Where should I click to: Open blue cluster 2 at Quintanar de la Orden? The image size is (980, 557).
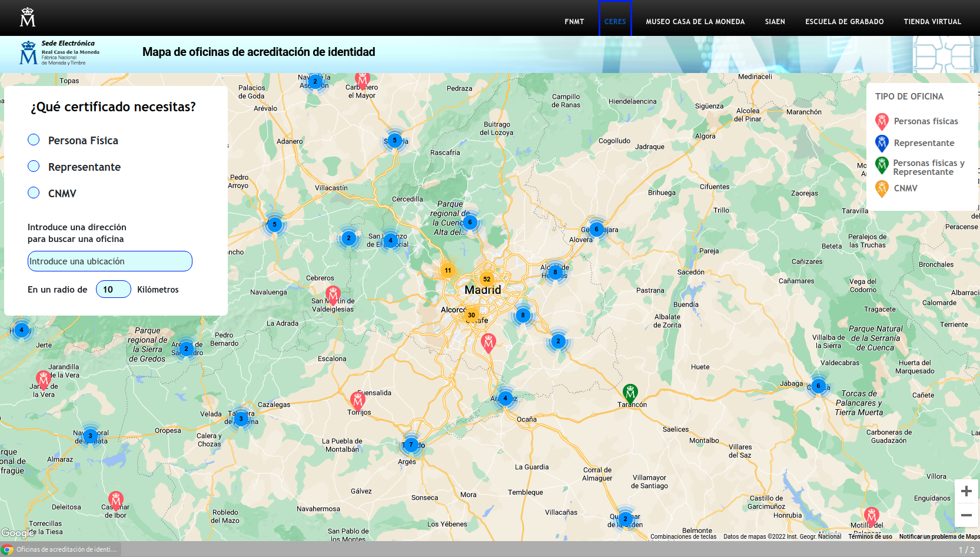click(x=625, y=519)
